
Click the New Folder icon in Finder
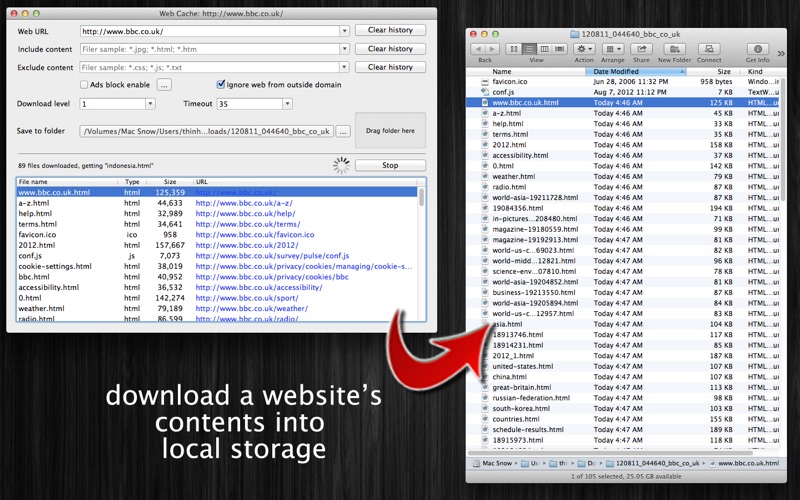pyautogui.click(x=674, y=49)
